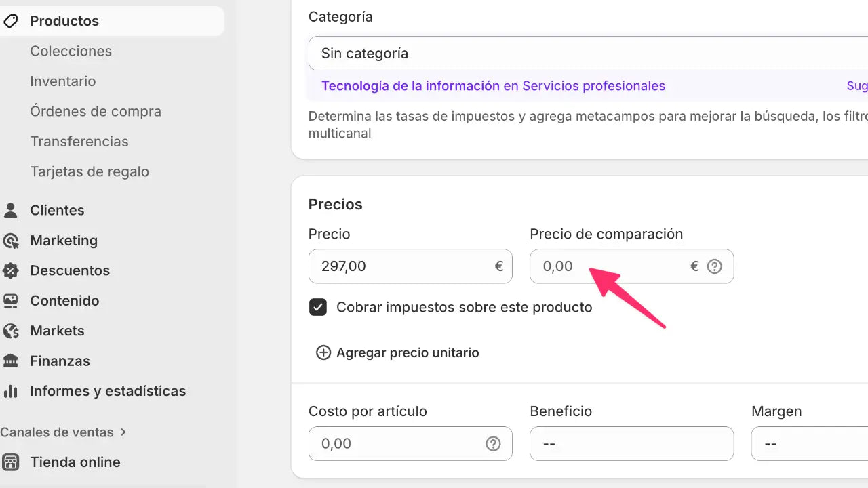Open Contenido via its sidebar icon
The image size is (868, 488).
[10, 300]
